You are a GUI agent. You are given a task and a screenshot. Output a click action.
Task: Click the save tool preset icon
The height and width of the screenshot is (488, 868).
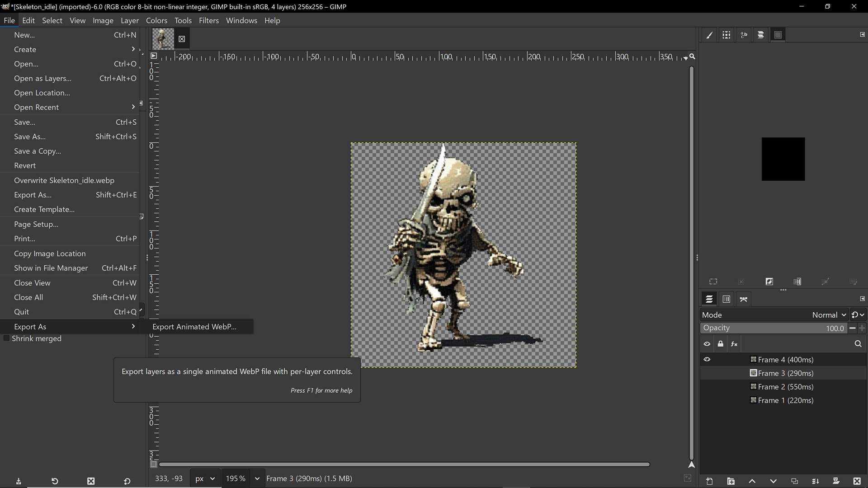point(19,481)
